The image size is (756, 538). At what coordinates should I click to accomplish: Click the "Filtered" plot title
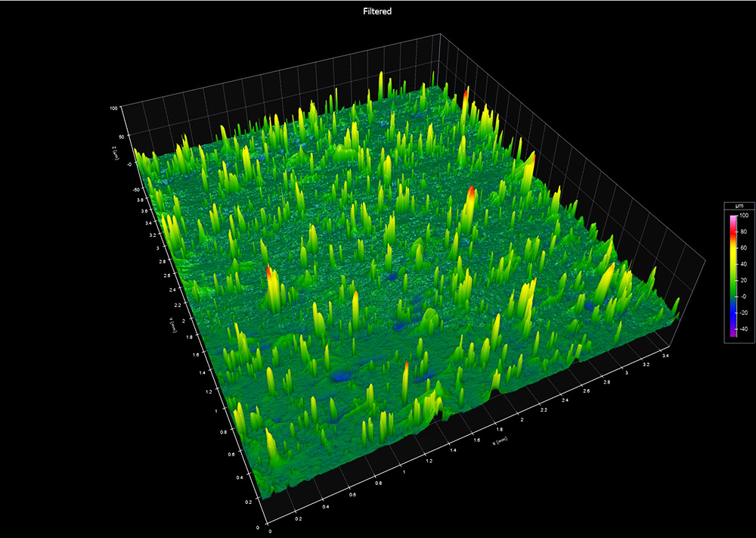point(377,11)
